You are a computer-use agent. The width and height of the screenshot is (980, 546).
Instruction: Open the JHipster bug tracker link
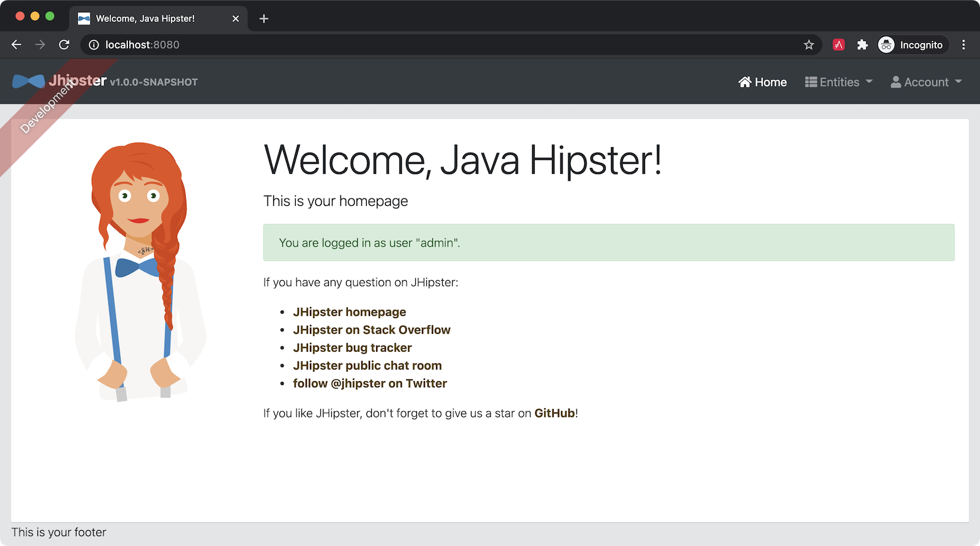(352, 347)
